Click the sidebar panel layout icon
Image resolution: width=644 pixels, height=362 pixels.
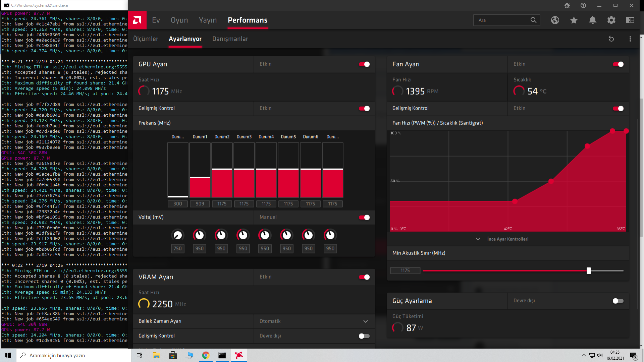[630, 20]
